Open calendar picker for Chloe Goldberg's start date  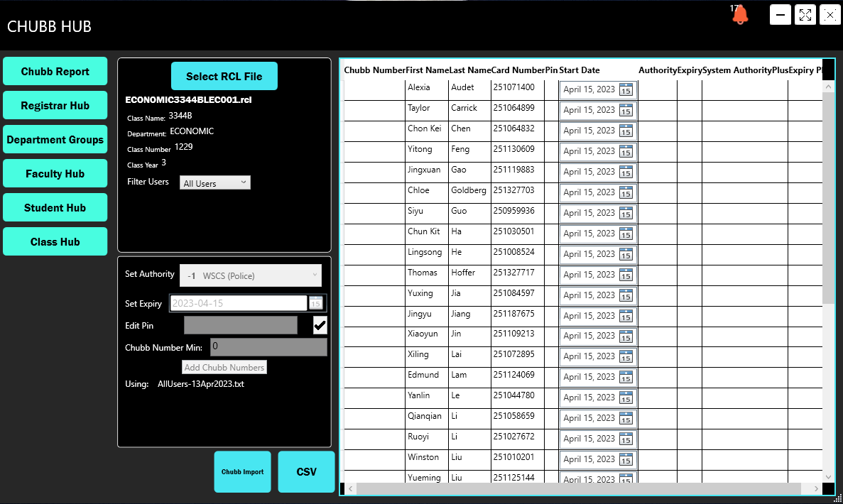(626, 192)
